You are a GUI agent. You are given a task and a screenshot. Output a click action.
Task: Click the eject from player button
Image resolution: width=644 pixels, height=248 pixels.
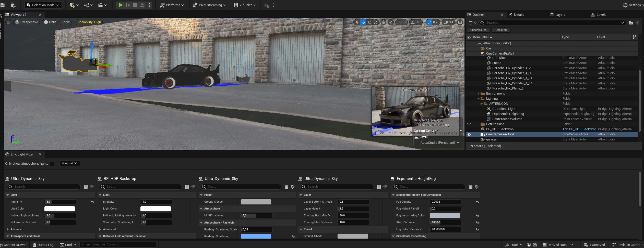coord(142,5)
